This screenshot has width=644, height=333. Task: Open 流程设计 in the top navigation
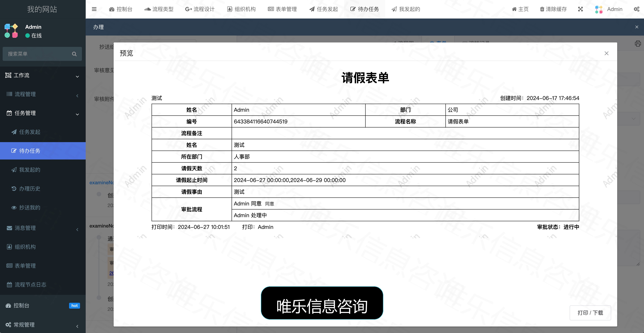click(x=200, y=9)
